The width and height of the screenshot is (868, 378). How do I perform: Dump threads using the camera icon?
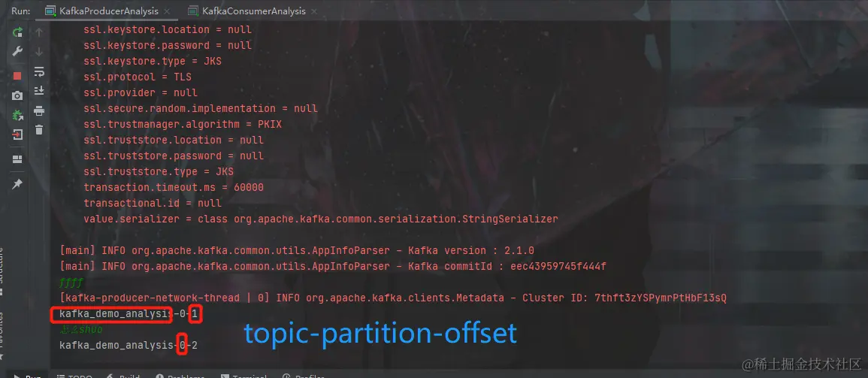[18, 95]
